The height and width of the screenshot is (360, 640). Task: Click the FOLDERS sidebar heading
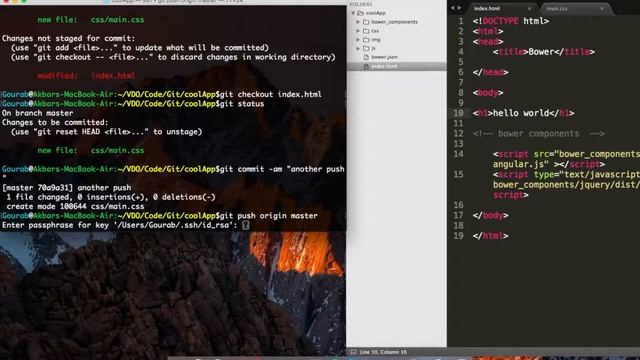[361, 4]
